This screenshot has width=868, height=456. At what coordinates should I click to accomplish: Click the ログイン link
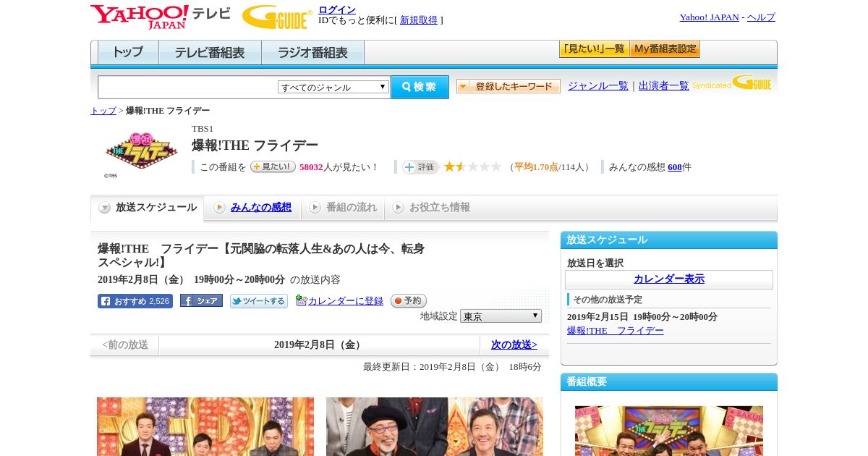tap(337, 9)
